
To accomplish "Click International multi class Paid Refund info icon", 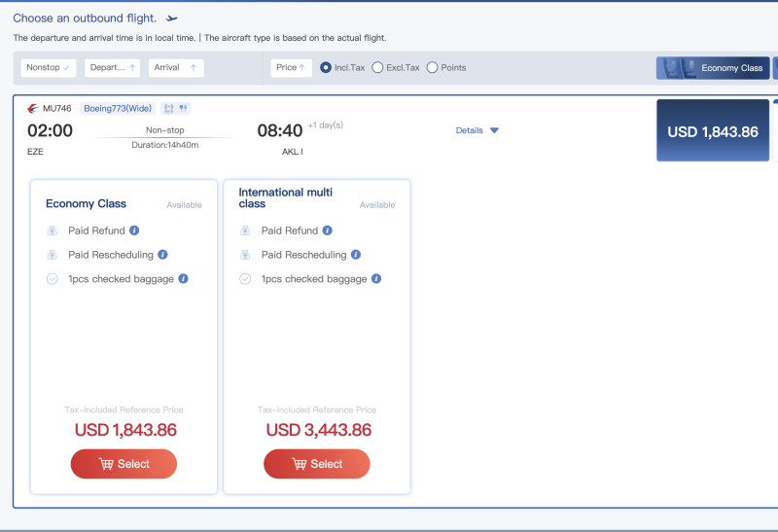I will pos(327,231).
